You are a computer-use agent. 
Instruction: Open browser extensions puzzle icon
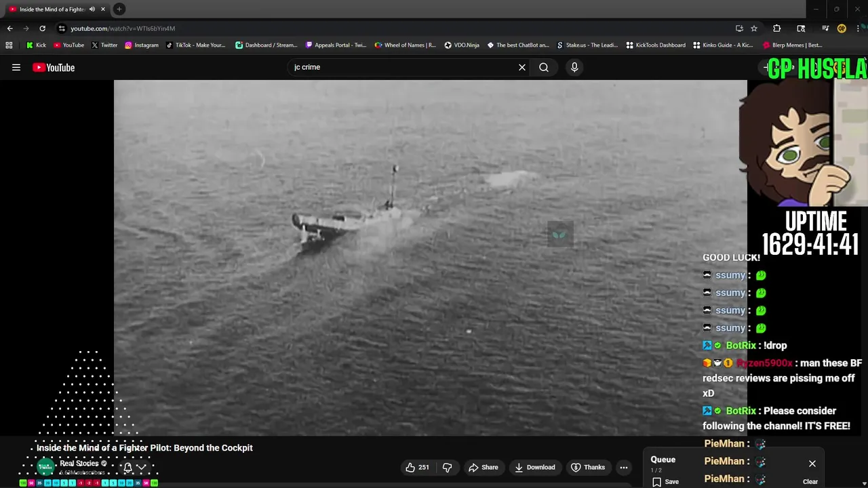pos(777,28)
